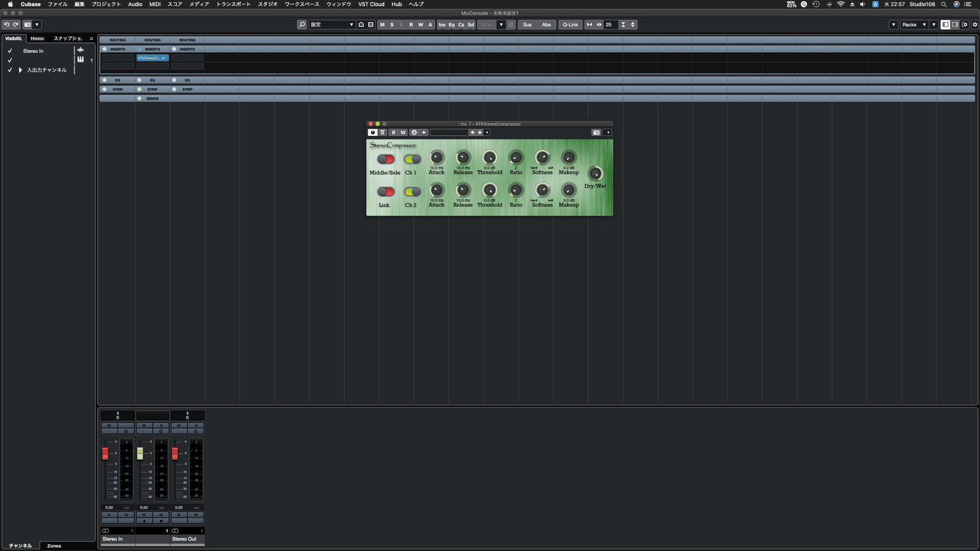Enable Write automation in plugin window
The image size is (980, 551).
pos(403,132)
